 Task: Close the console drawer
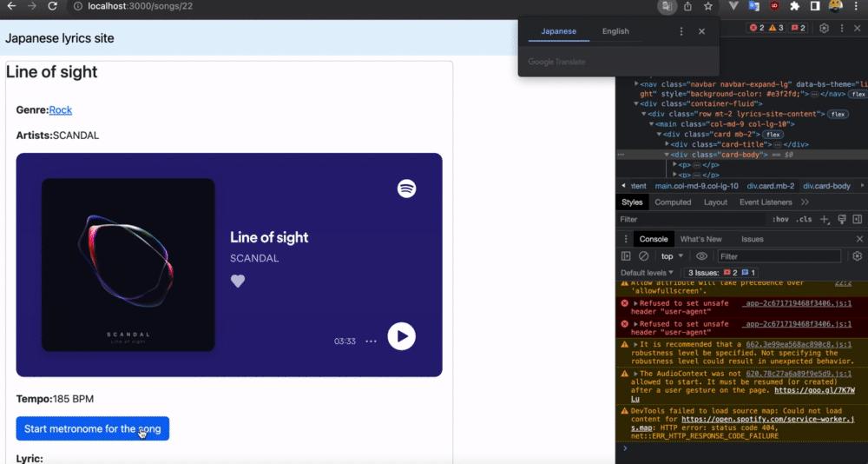point(859,239)
